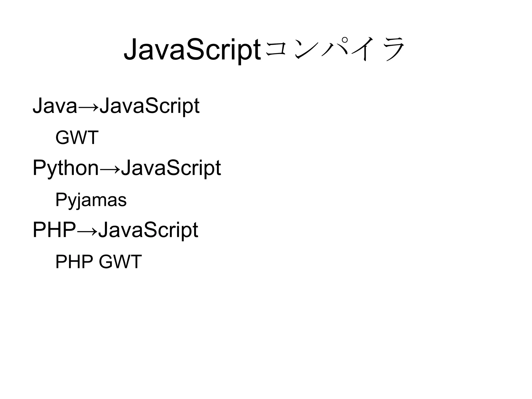
Task: Select JavaScript in the Python→JavaScript line
Action: 171,168
